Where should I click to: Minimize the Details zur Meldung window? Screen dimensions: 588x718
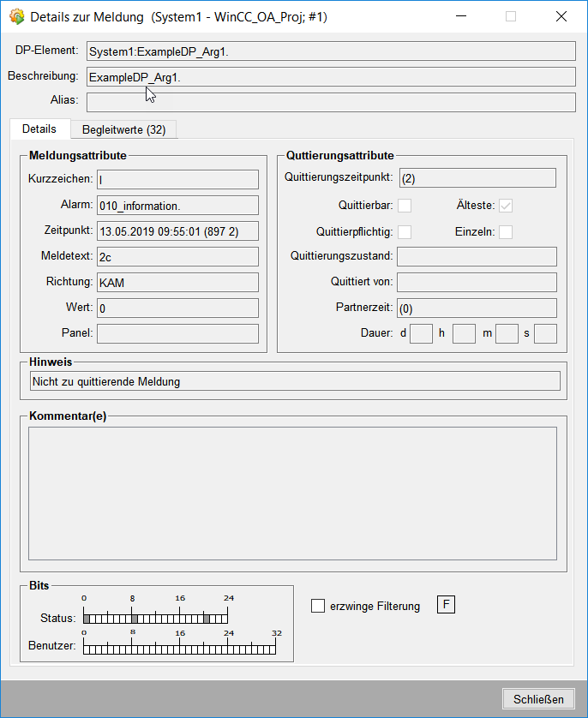click(461, 16)
